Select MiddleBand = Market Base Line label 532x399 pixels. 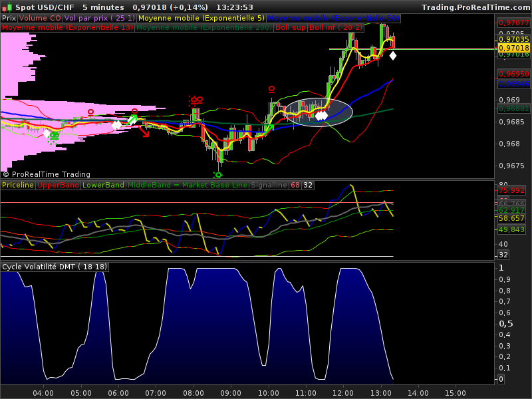point(188,185)
